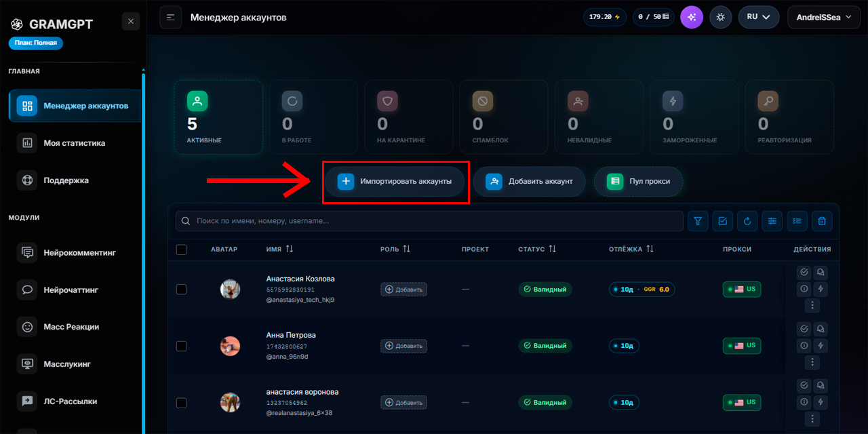Tick the select-all header checkbox

tap(181, 250)
